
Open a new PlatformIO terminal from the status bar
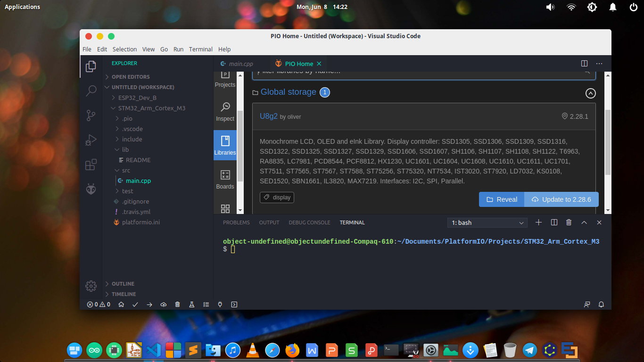click(234, 304)
